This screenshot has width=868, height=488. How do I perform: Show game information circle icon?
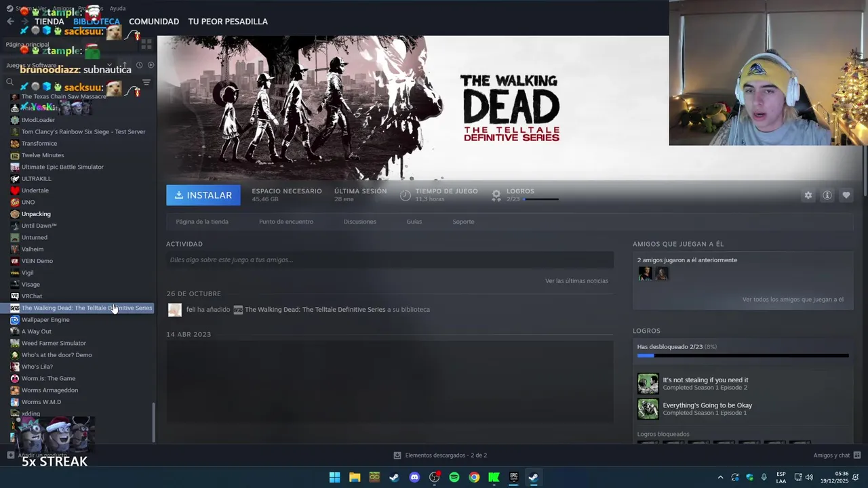tap(827, 195)
